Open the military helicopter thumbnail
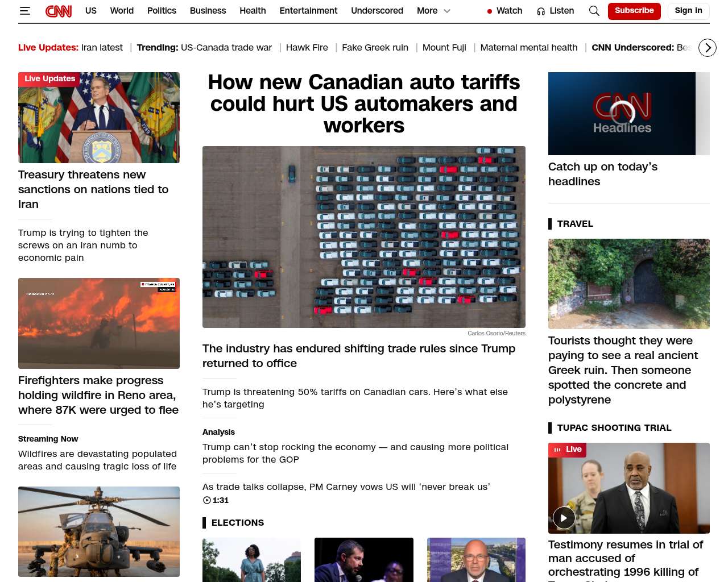Screen dimensions: 728x582 pyautogui.click(x=99, y=532)
